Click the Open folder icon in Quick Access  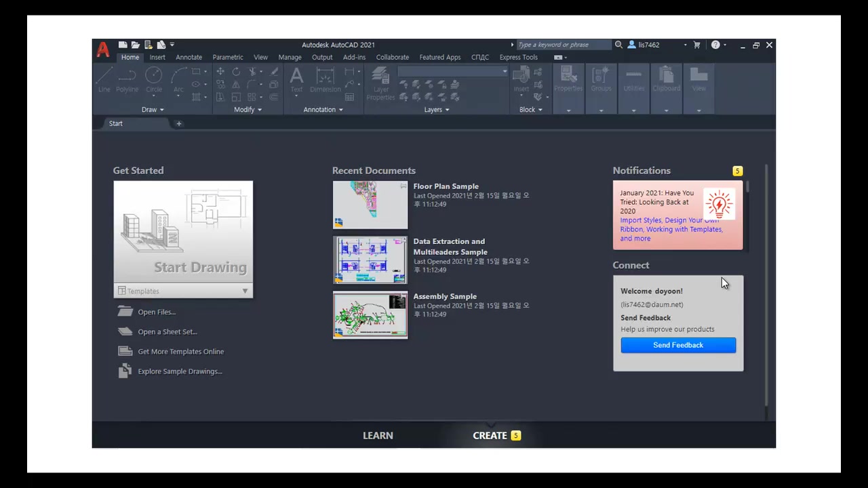(x=135, y=45)
